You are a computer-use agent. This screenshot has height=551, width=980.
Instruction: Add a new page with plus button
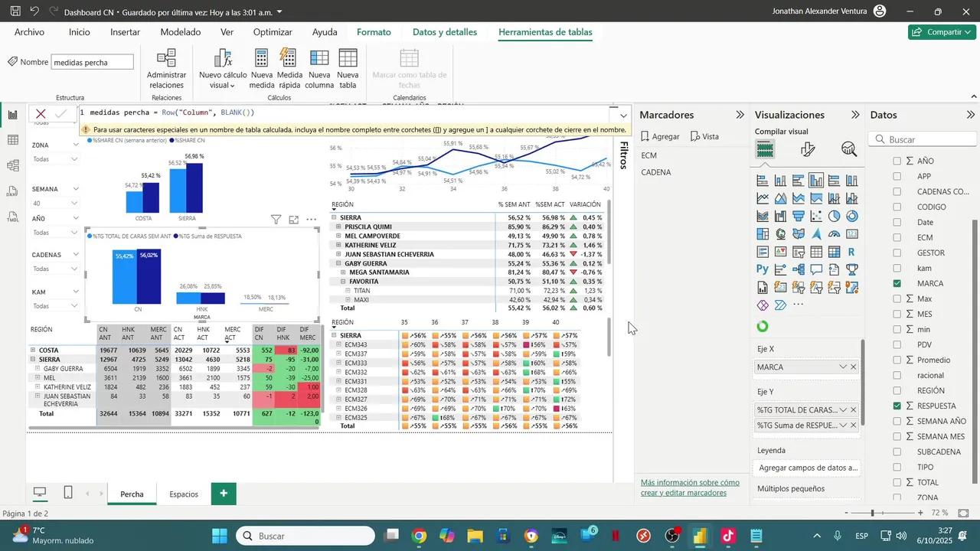[224, 494]
